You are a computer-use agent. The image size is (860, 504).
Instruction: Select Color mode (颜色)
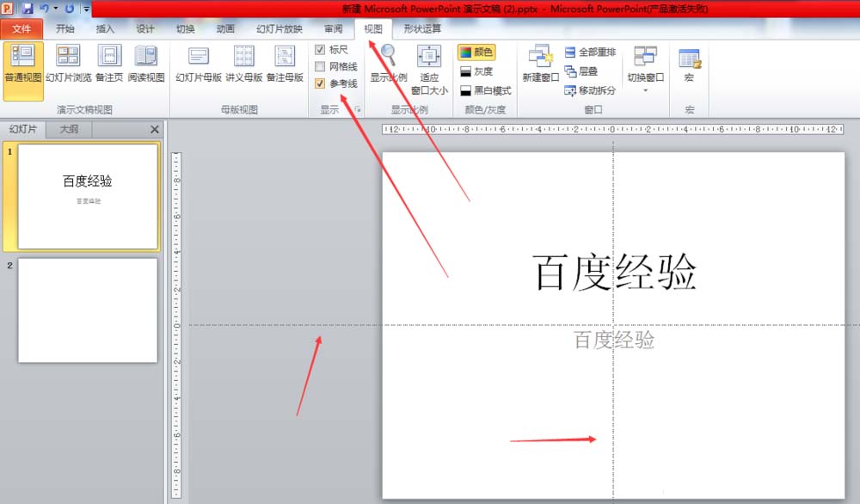476,52
